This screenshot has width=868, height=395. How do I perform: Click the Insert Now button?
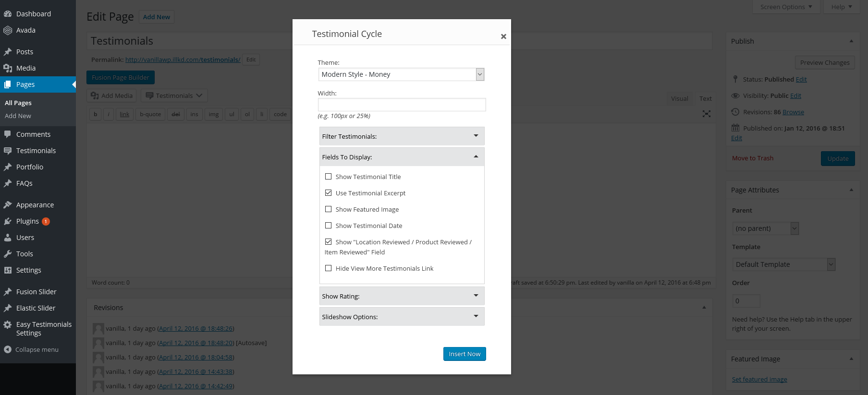(465, 354)
